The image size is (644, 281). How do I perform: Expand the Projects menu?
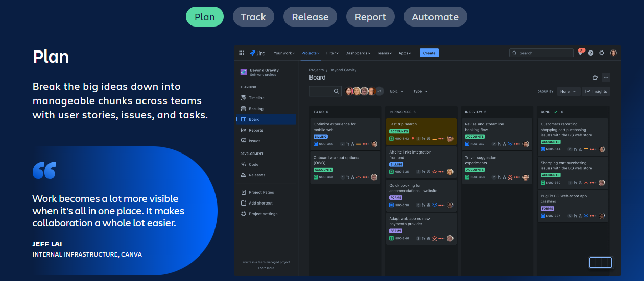[x=311, y=53]
